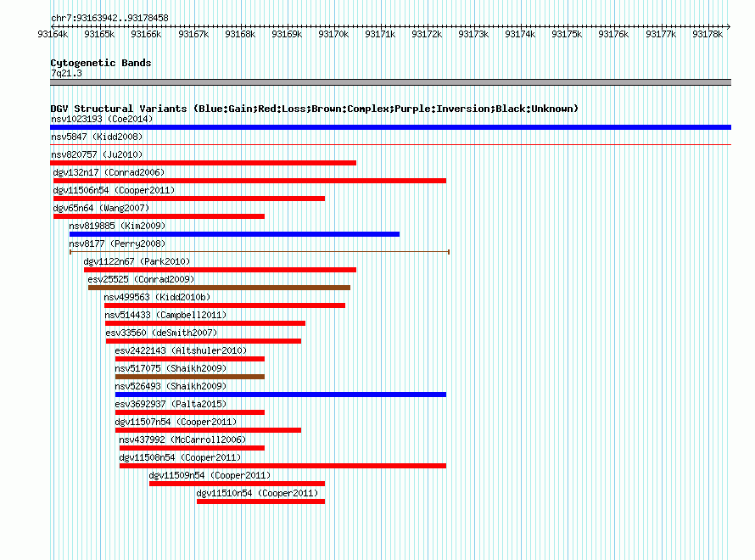Select the dgv132n17 (Conrad2006) label

(109, 172)
